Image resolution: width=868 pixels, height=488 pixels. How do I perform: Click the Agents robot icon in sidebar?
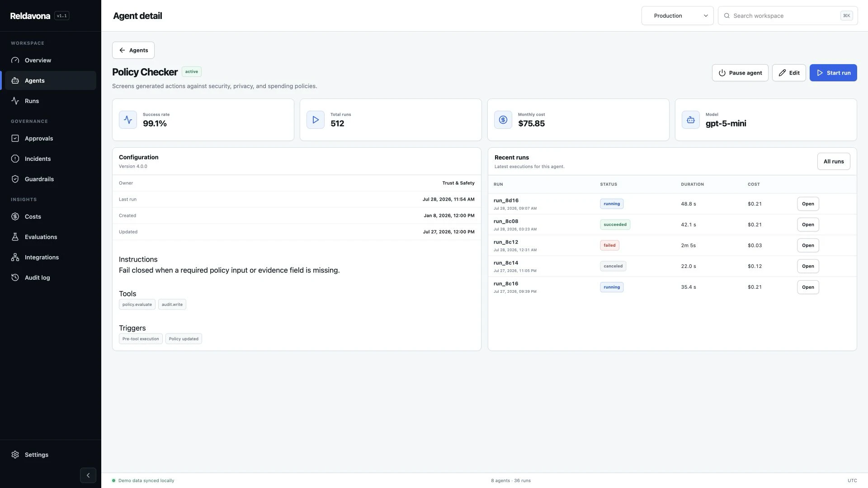coord(15,80)
